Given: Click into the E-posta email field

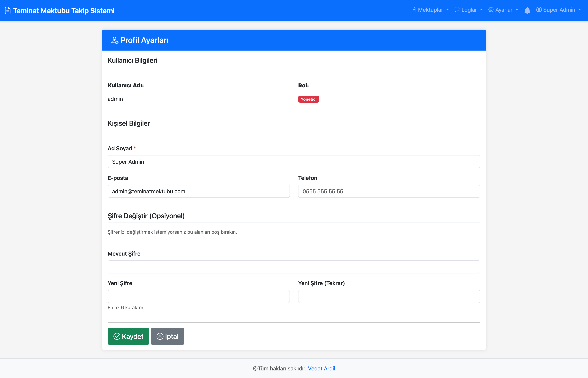Looking at the screenshot, I should [199, 191].
